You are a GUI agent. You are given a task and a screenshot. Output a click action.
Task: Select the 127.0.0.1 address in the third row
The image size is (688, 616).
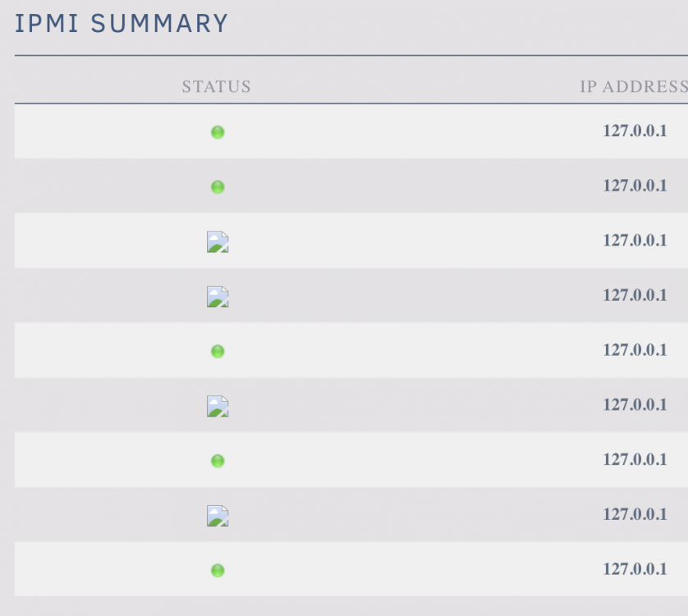click(635, 241)
